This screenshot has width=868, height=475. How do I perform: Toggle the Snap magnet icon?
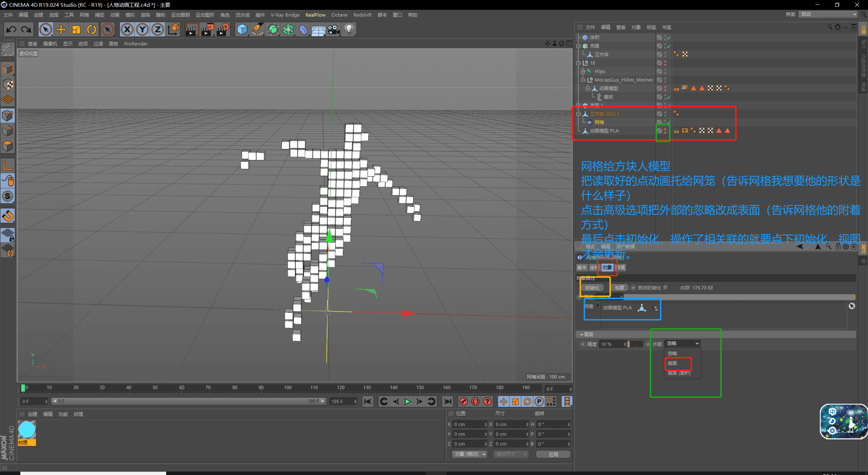(x=8, y=216)
